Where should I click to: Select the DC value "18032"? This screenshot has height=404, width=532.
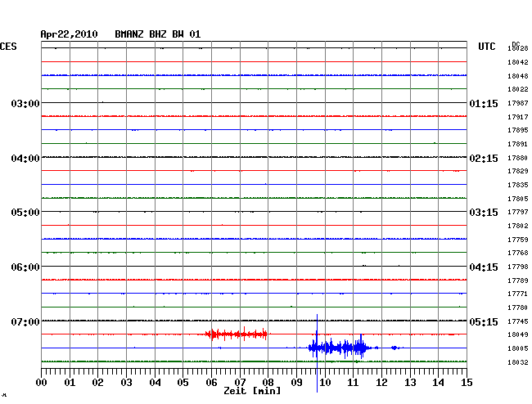(518, 362)
